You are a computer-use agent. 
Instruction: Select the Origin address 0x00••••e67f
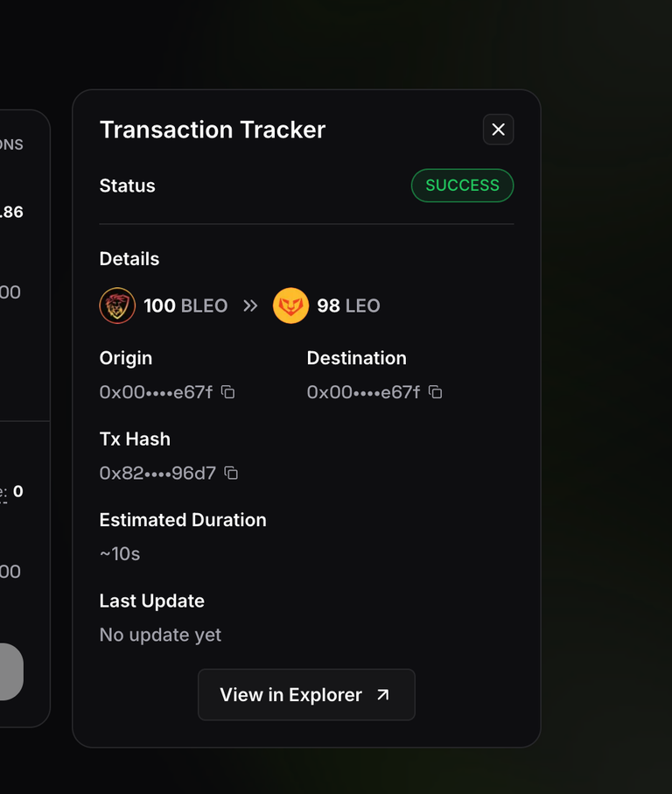[x=156, y=392]
